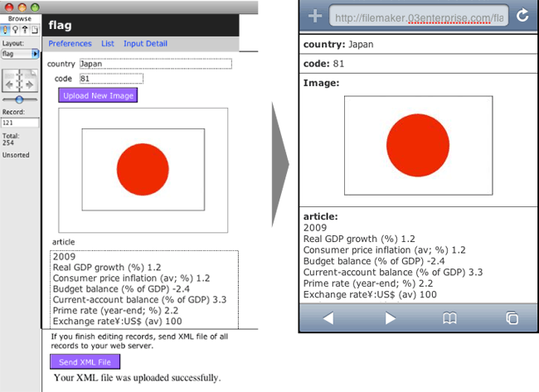This screenshot has height=392, width=539.
Task: Switch to Layout mode T-square icon
Action: 25,30
